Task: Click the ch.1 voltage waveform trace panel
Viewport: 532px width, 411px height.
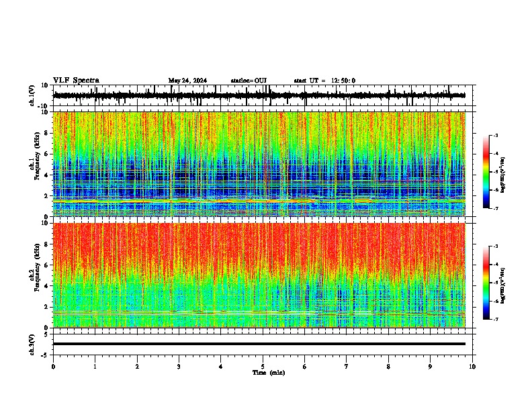Action: pyautogui.click(x=262, y=95)
